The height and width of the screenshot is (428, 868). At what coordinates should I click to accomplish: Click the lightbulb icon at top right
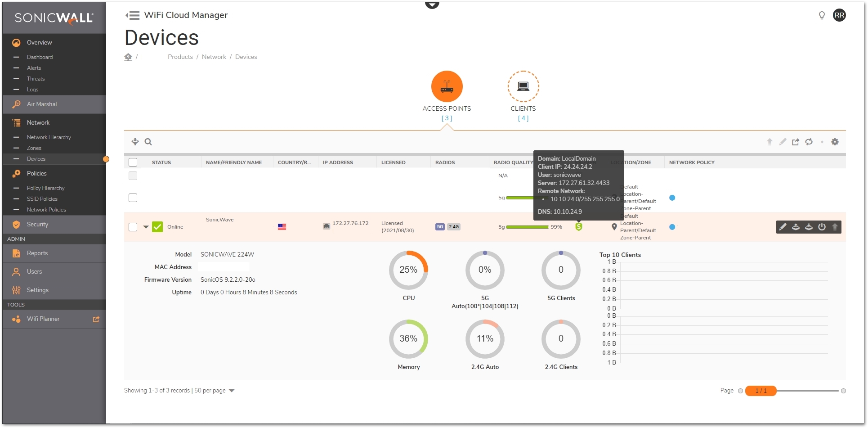822,15
